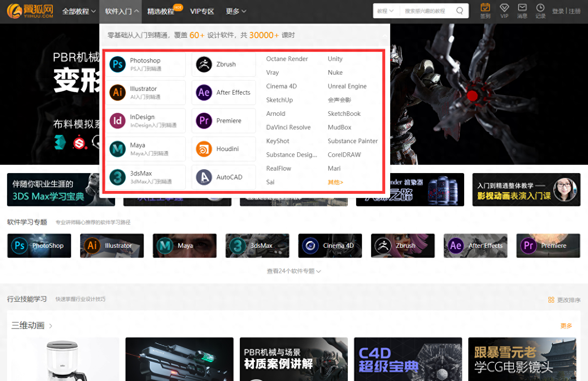Image resolution: width=588 pixels, height=381 pixels.
Task: Select the Cinema 4D topic thumbnail
Action: point(330,246)
